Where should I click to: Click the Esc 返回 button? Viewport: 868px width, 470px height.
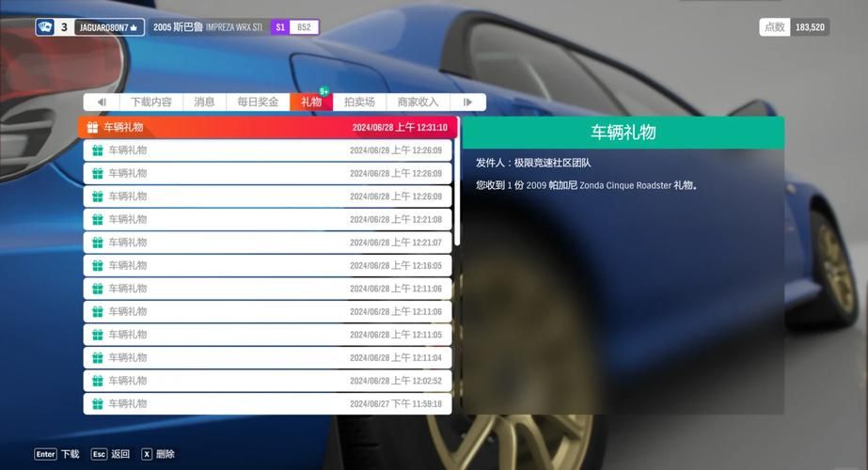(110, 454)
